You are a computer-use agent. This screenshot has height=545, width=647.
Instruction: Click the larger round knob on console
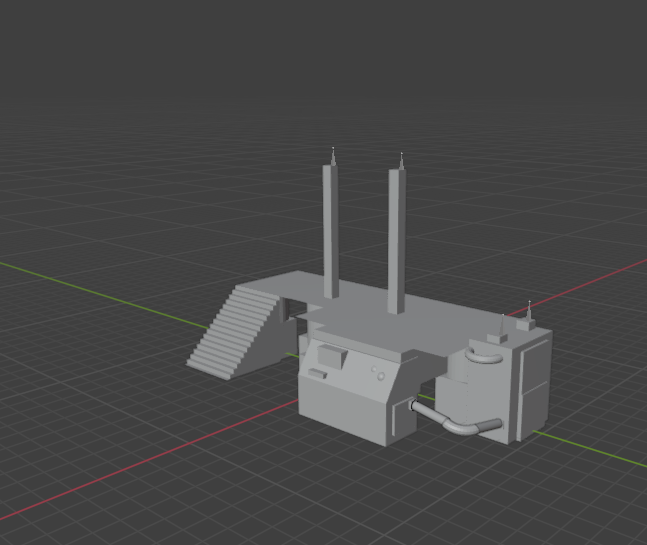point(381,376)
